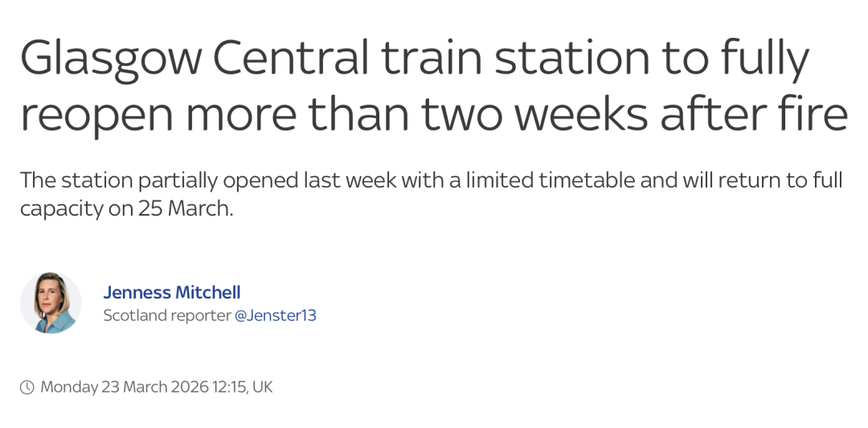868x428 pixels.
Task: Open the @Jenster13 handle link
Action: (x=275, y=315)
